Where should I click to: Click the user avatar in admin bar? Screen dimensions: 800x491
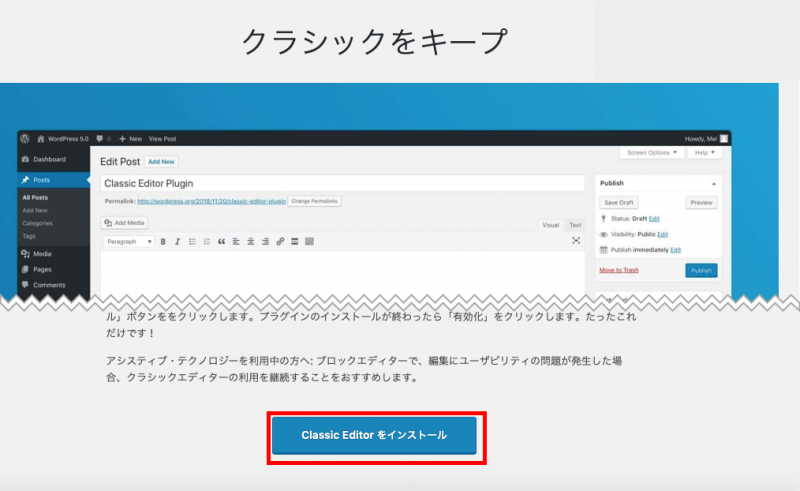[723, 139]
